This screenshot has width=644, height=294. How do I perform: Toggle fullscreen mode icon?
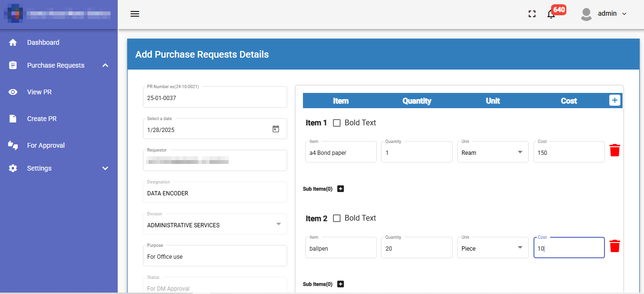tap(532, 14)
